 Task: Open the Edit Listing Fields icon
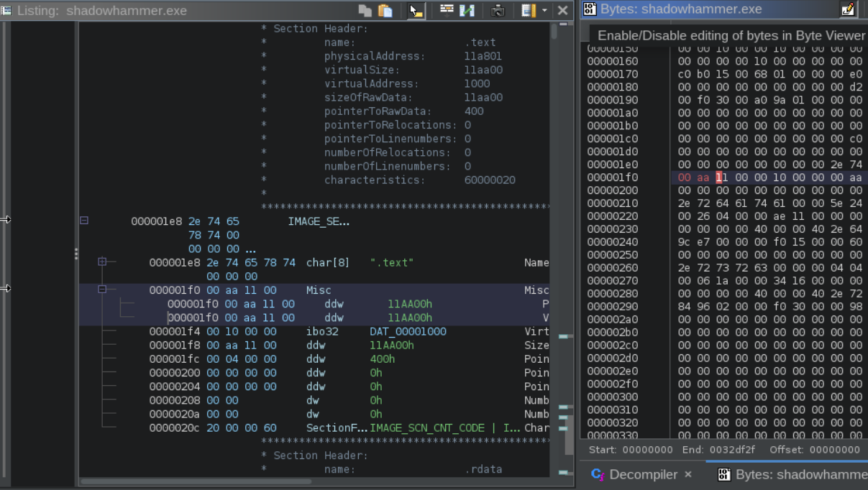tap(447, 11)
